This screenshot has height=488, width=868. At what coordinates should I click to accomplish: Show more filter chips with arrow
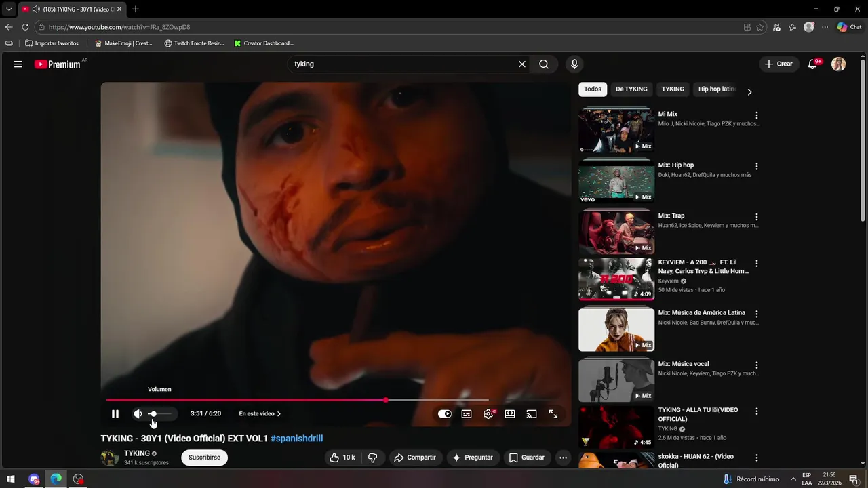tap(749, 91)
